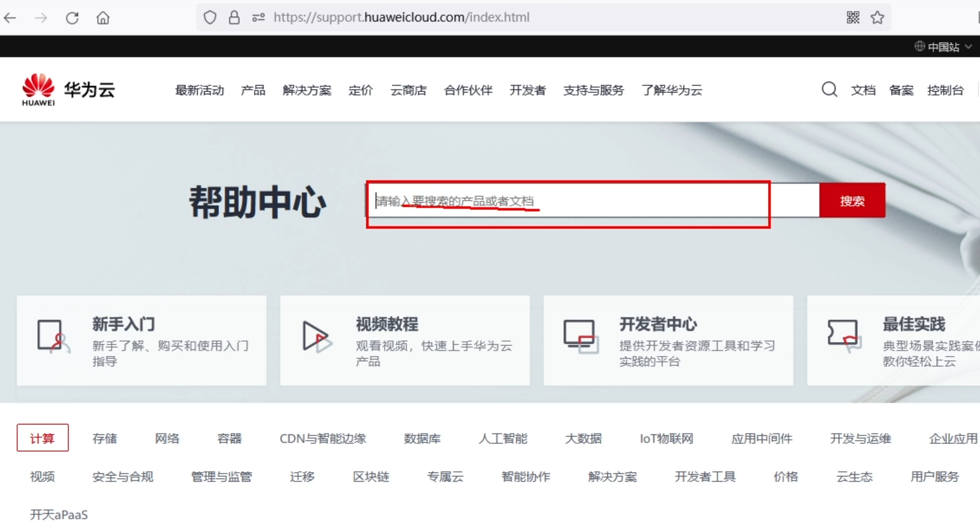Open site search with magnifier icon
Viewport: 980px width, 524px height.
coord(829,90)
